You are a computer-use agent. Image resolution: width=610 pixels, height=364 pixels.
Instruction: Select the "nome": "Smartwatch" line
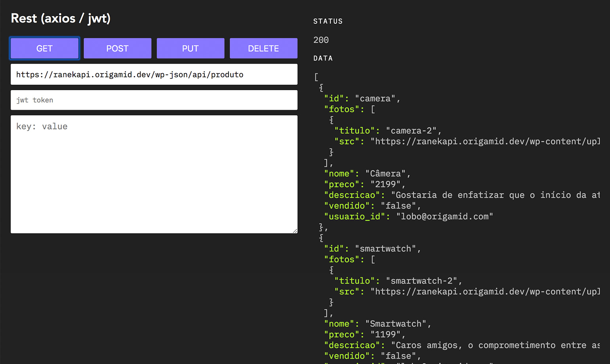[x=377, y=324]
